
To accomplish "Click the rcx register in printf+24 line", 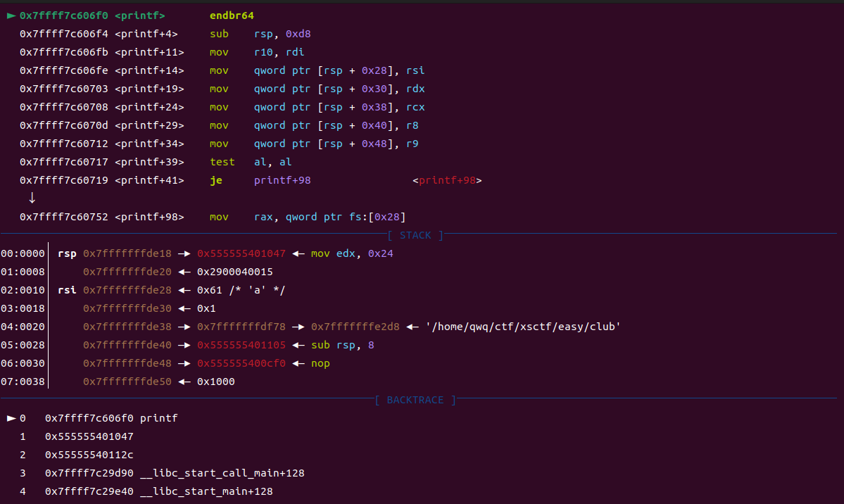I will click(x=415, y=107).
